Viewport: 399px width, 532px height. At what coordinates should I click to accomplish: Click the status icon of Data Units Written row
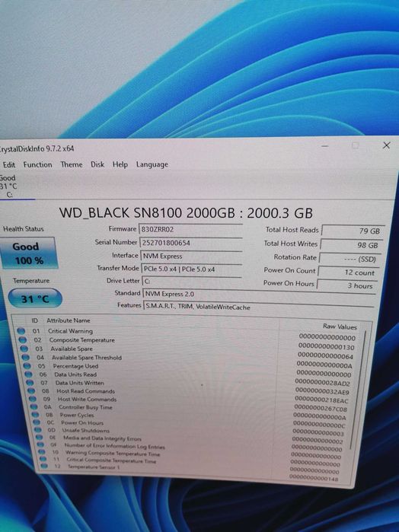tap(30, 383)
